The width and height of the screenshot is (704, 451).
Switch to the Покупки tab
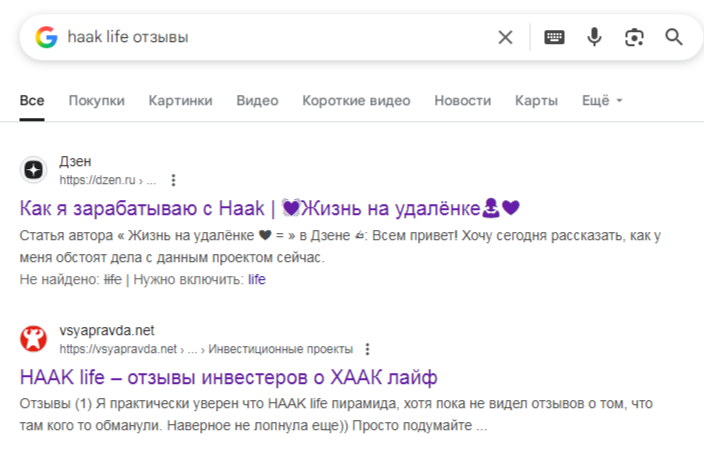click(x=97, y=101)
